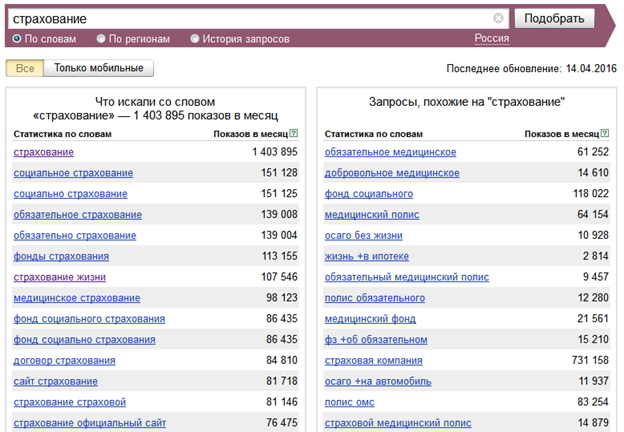Screen dimensions: 624x432
Task: Open the Россия region selector
Action: click(491, 39)
